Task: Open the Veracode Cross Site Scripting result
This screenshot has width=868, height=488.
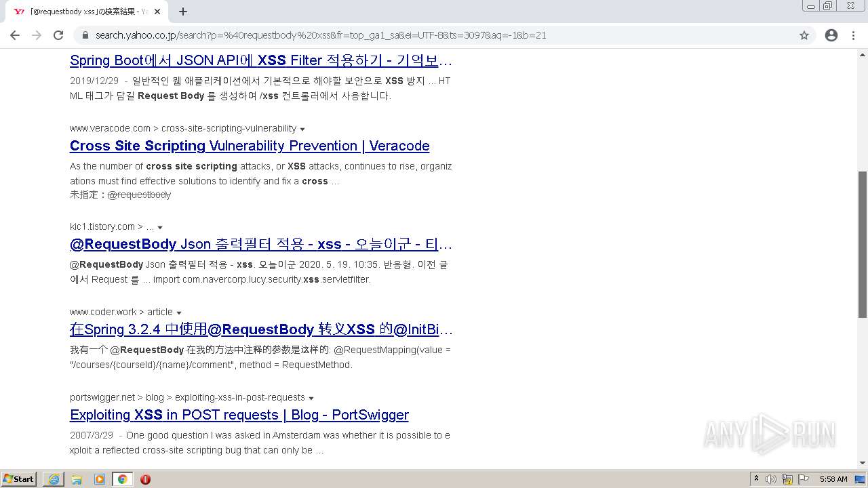Action: pyautogui.click(x=250, y=146)
